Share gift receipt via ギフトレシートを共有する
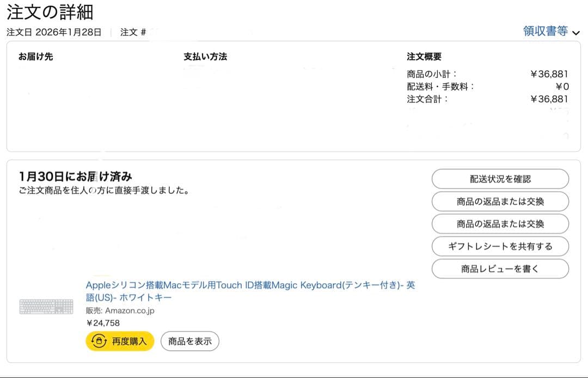 pos(500,246)
